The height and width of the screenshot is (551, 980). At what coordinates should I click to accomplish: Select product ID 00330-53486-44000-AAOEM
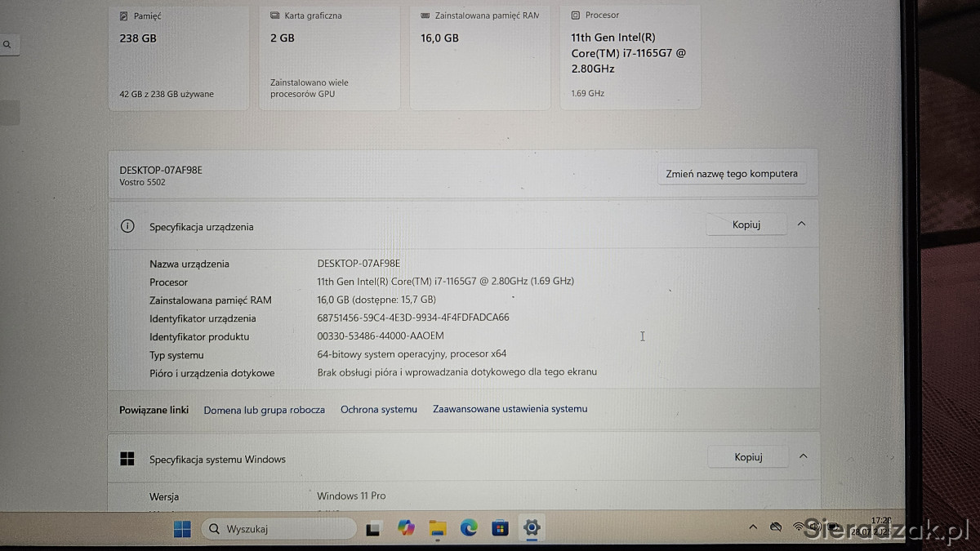click(x=381, y=335)
